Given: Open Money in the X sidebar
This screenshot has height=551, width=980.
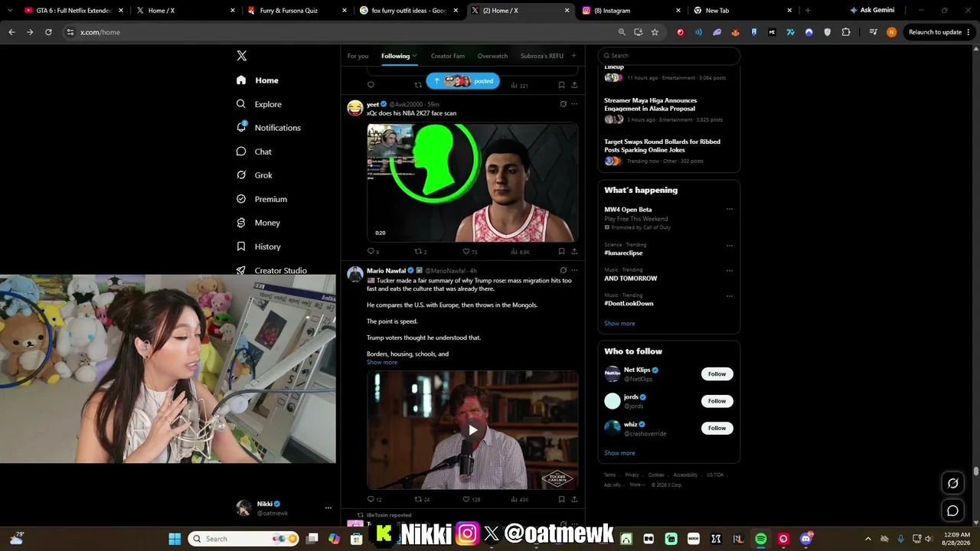Looking at the screenshot, I should pos(259,223).
